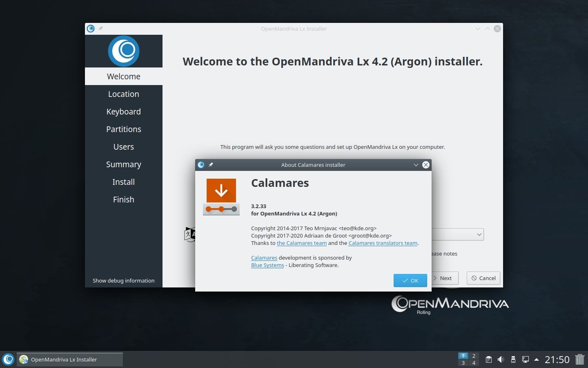The height and width of the screenshot is (368, 588).
Task: Switch to virtual desktop 2 in pager
Action: coord(474,356)
